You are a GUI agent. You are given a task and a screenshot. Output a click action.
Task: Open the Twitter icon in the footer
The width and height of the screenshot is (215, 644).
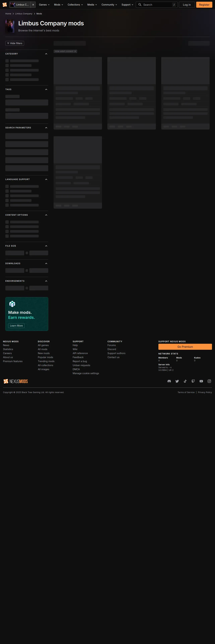(x=177, y=381)
